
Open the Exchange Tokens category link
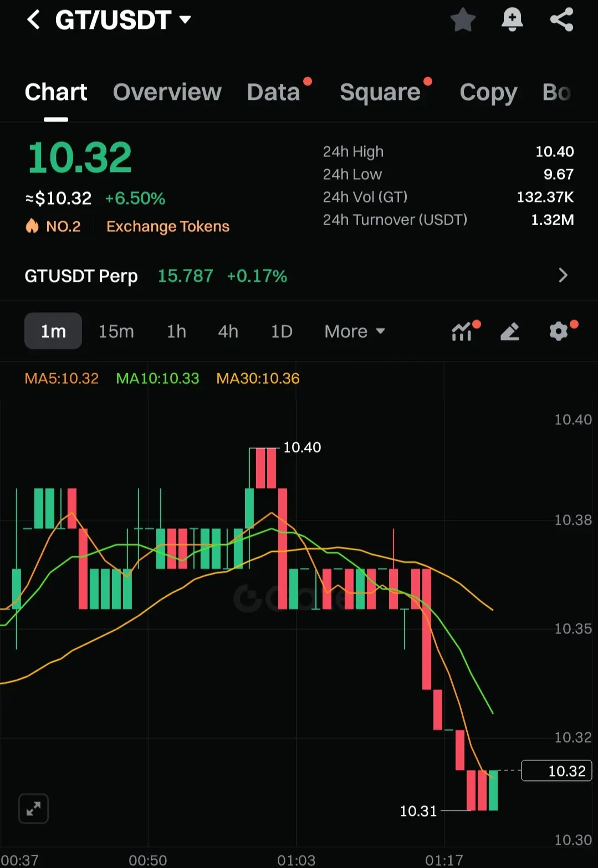click(x=168, y=226)
